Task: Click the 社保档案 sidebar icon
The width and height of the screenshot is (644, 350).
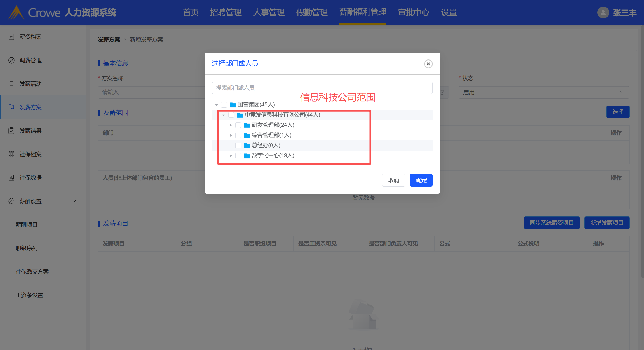Action: coord(11,154)
